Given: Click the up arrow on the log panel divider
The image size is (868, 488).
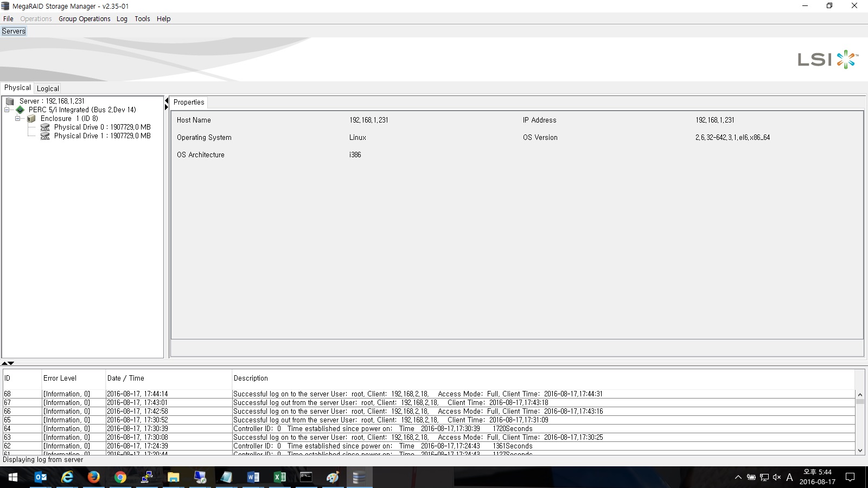Looking at the screenshot, I should click(5, 363).
